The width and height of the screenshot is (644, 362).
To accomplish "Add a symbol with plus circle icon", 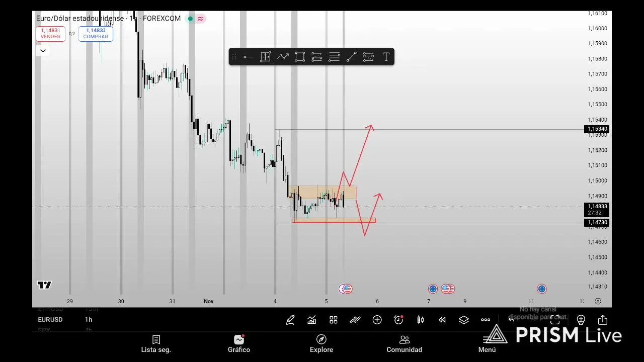I will 377,320.
